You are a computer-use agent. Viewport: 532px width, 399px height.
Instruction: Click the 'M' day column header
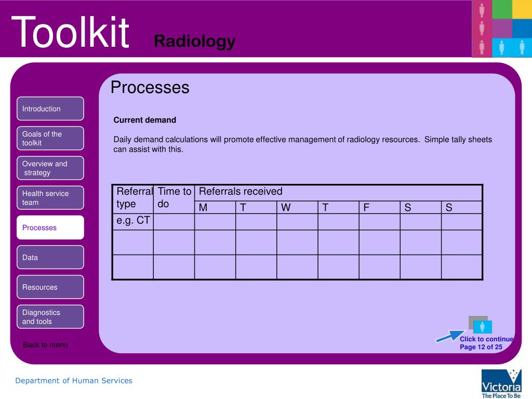click(x=215, y=207)
